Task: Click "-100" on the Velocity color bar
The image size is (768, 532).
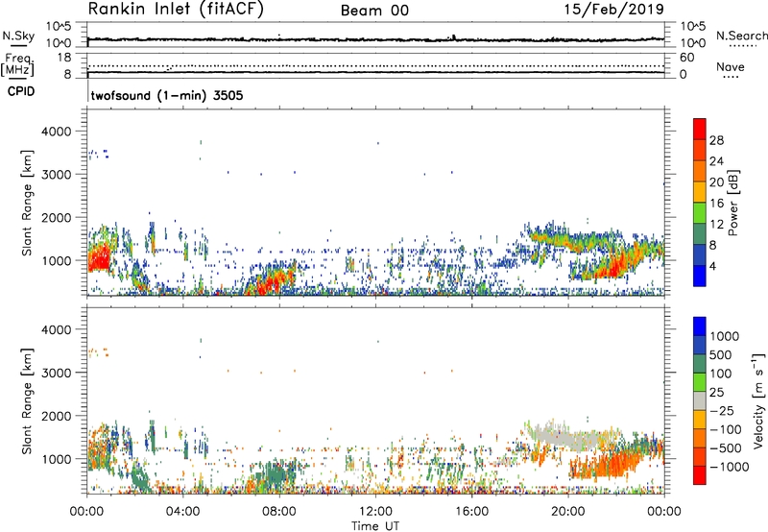Action: pos(725,429)
